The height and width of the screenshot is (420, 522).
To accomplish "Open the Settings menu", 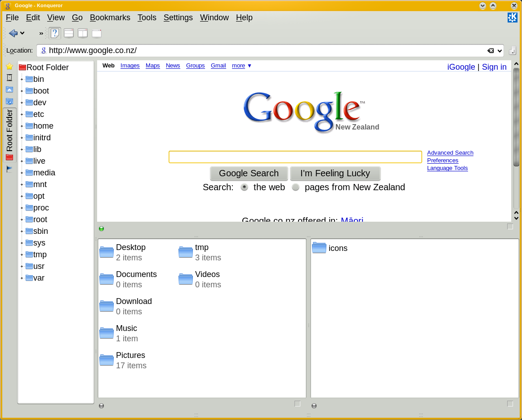I will 178,18.
